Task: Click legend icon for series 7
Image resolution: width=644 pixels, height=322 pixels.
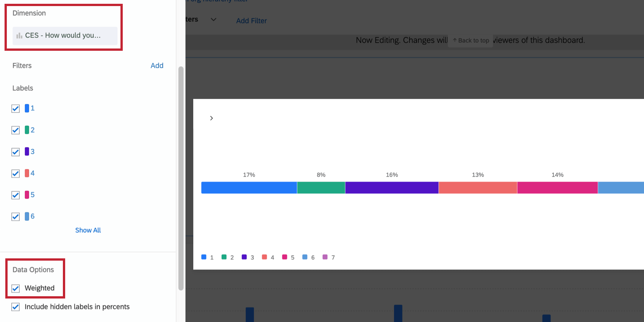Action: tap(325, 257)
